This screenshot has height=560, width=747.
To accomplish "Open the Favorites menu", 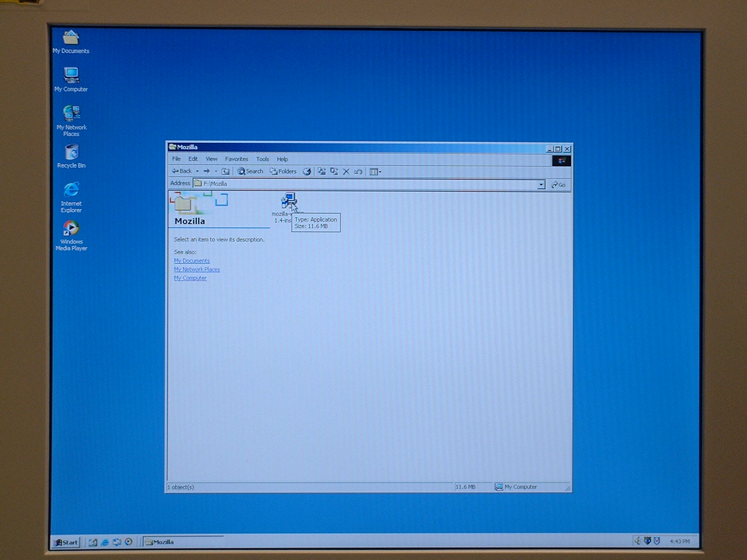I will tap(236, 159).
